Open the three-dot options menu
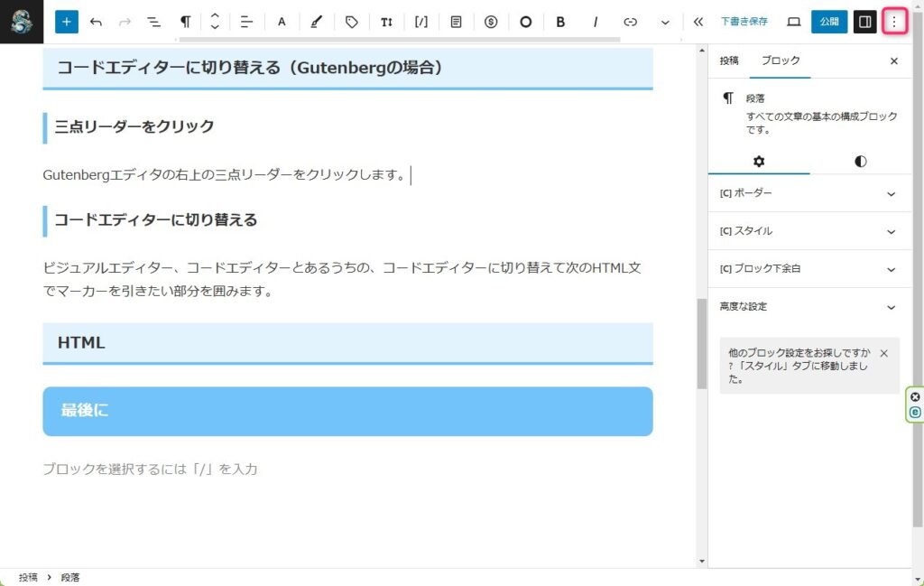 click(x=894, y=22)
